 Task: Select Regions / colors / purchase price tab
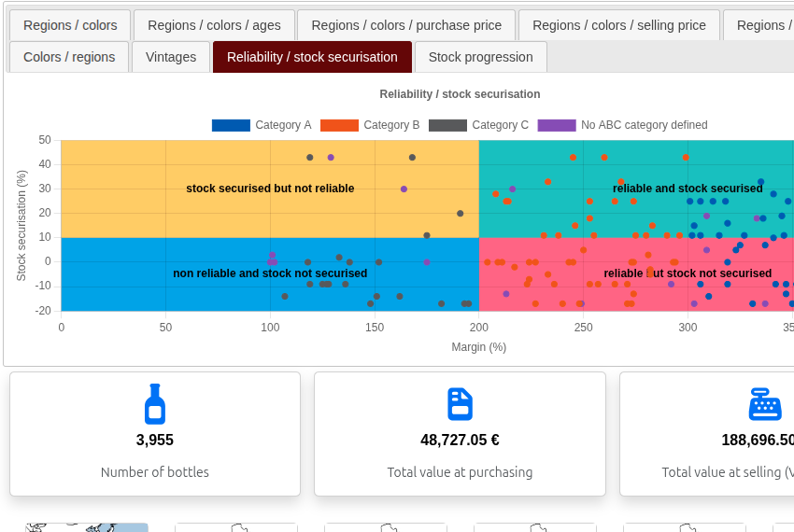(406, 25)
